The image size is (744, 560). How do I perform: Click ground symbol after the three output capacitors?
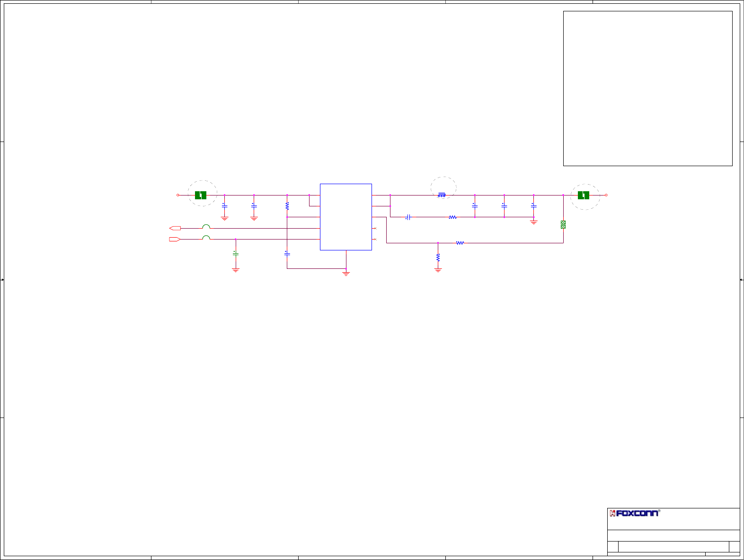534,222
